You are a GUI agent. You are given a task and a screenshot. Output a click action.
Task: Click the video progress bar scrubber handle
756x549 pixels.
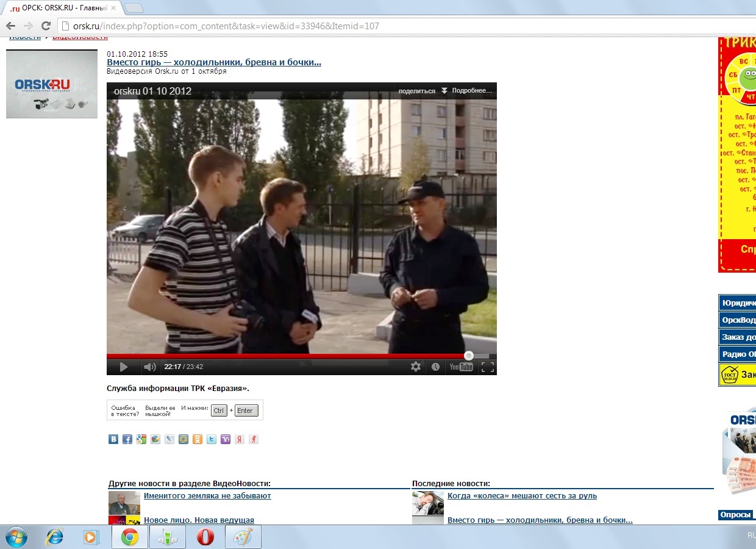[468, 355]
